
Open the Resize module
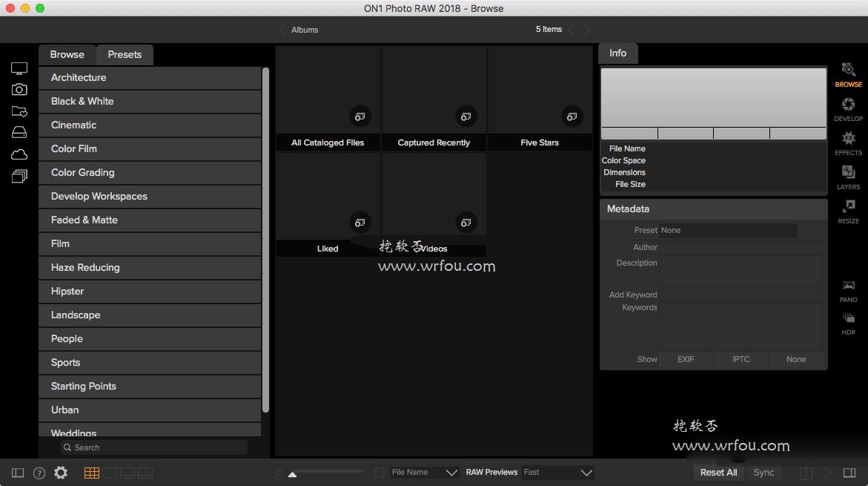tap(848, 212)
